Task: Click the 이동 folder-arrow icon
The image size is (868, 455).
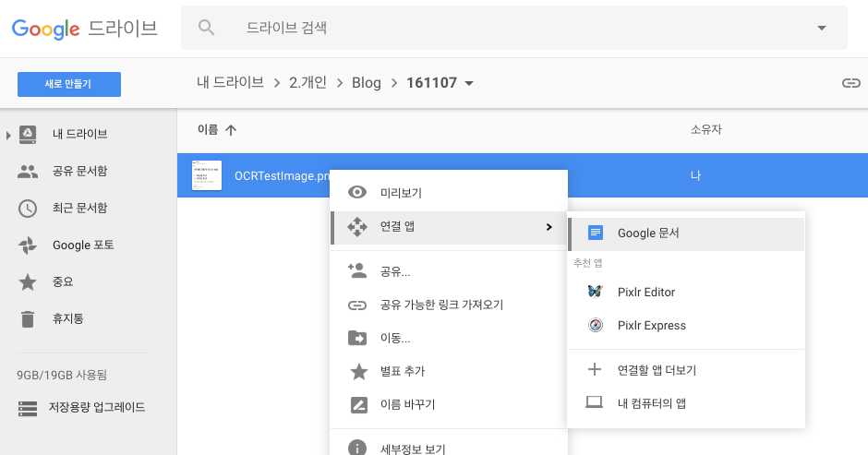Action: pos(357,338)
